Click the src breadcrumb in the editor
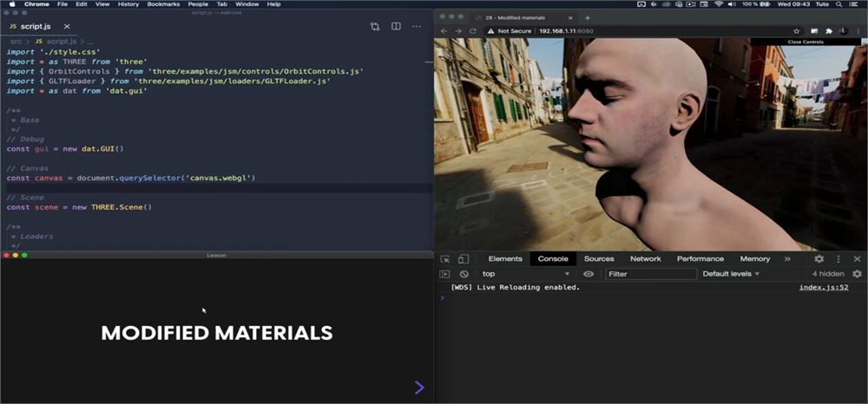This screenshot has height=404, width=868. (x=16, y=42)
